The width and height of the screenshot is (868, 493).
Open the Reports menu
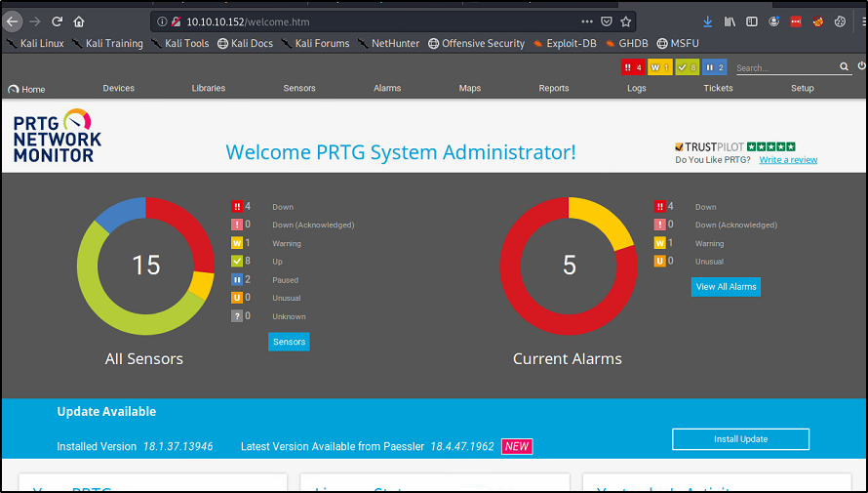click(x=554, y=88)
